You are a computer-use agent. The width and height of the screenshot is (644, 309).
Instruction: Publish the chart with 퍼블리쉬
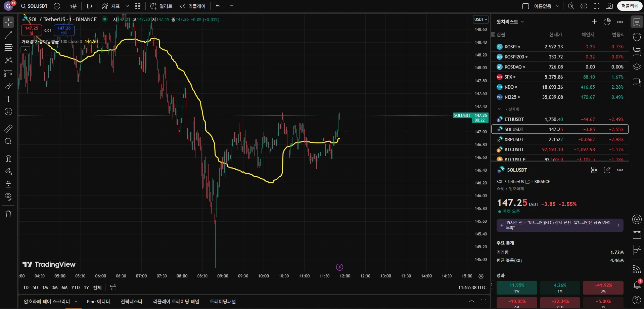(x=630, y=6)
